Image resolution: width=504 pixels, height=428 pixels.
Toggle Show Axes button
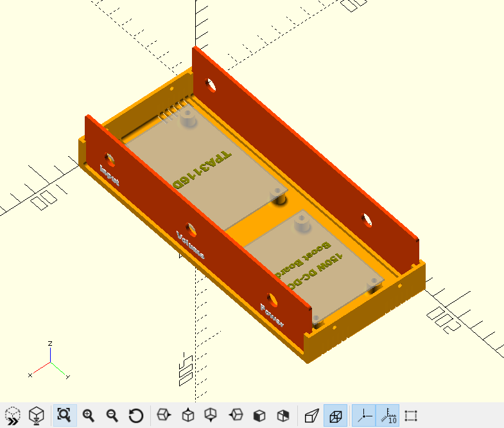pyautogui.click(x=364, y=415)
